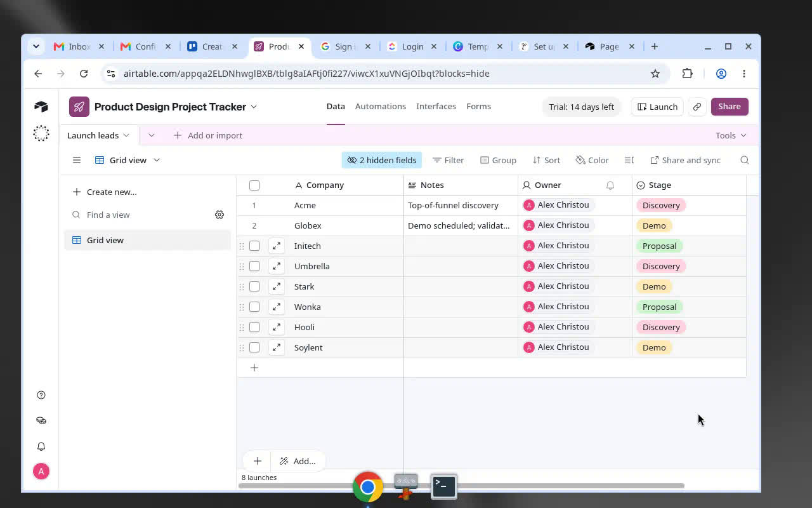Click the Trial: 14 days left button
This screenshot has height=508, width=812.
click(x=581, y=107)
